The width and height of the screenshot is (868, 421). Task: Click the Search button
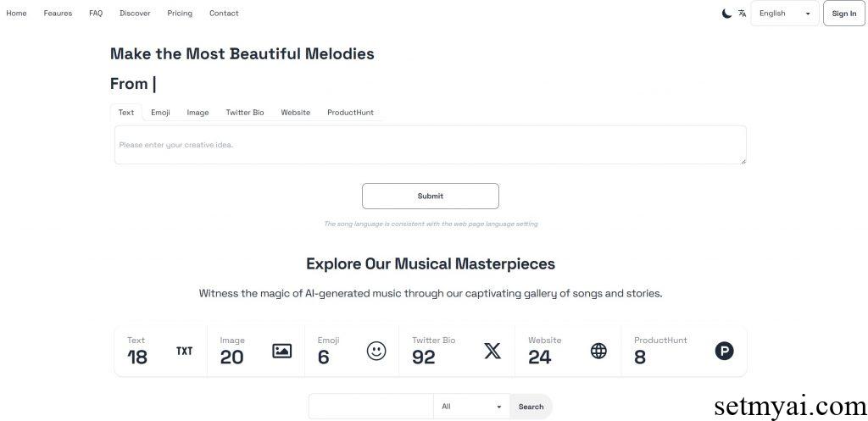pyautogui.click(x=531, y=407)
